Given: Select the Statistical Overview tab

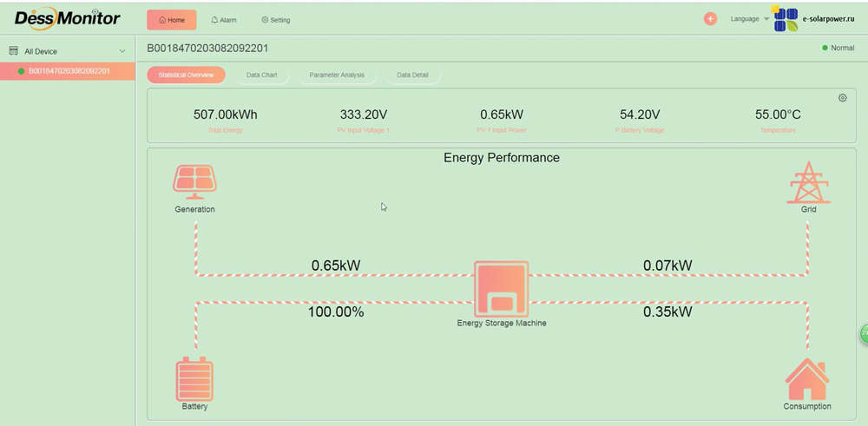Looking at the screenshot, I should pos(186,75).
